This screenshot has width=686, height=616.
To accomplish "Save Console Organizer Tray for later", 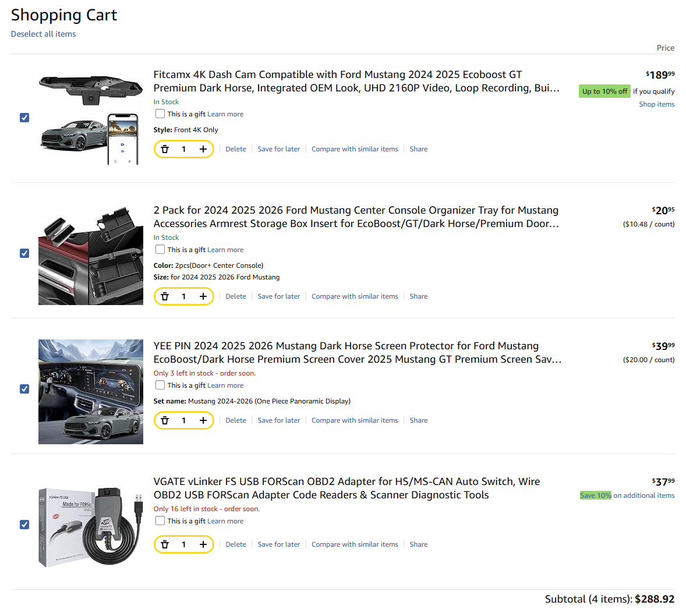I will pos(279,296).
